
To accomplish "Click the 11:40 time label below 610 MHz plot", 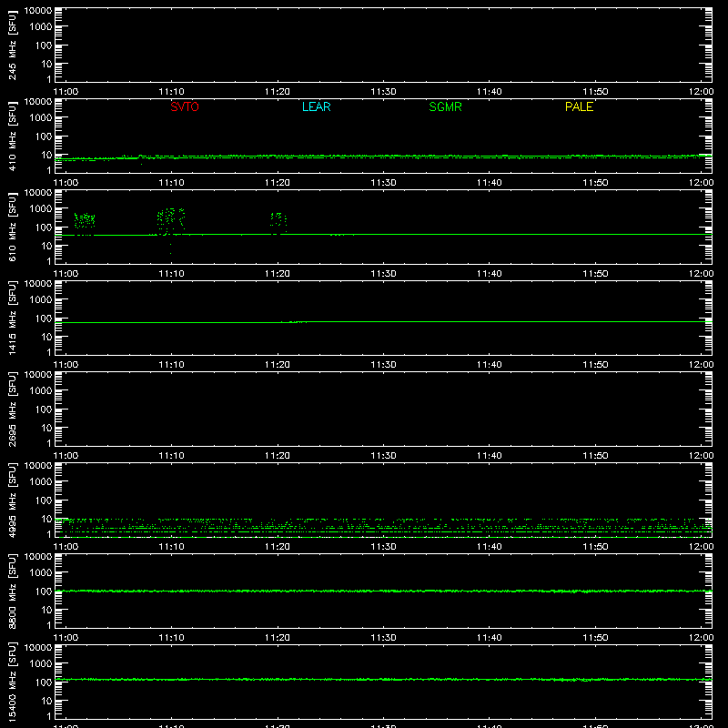I will pos(490,274).
